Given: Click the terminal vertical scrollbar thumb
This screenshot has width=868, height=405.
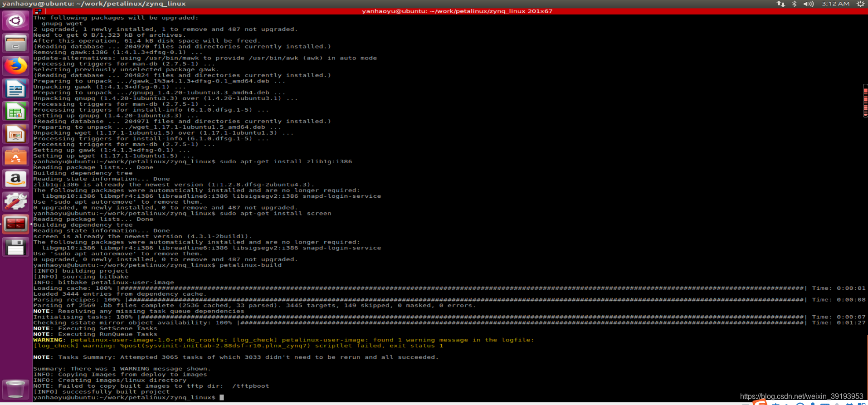Looking at the screenshot, I should click(x=865, y=101).
